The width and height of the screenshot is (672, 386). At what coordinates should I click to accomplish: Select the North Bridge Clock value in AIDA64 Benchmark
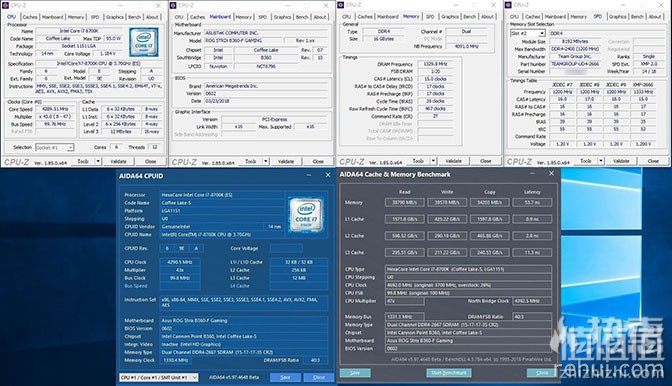pos(532,301)
